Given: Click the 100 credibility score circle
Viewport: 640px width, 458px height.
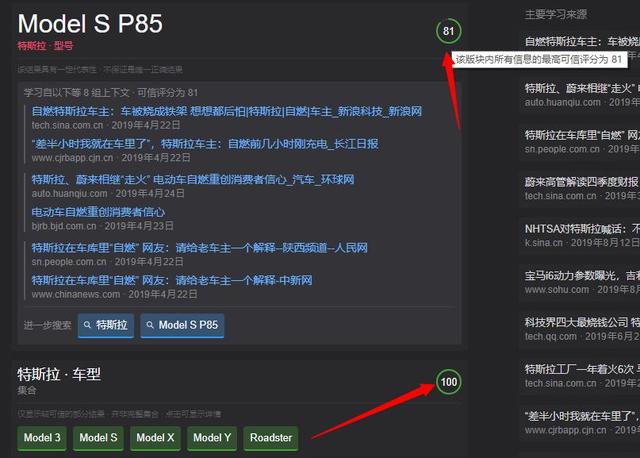Looking at the screenshot, I should click(449, 382).
